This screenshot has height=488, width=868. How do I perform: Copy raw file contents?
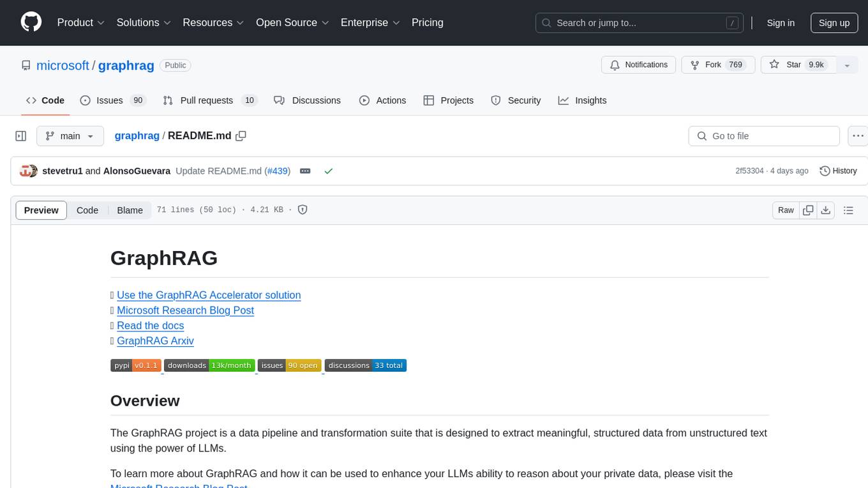[x=809, y=210]
